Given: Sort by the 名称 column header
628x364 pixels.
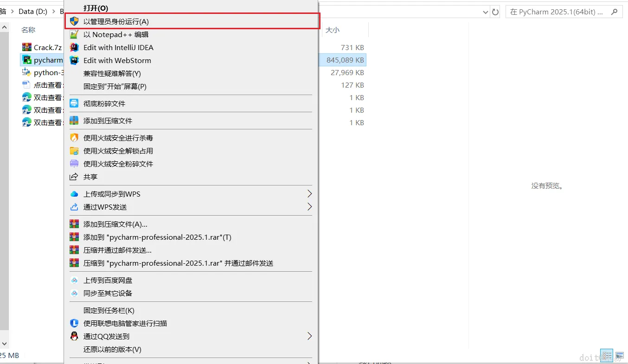Looking at the screenshot, I should pyautogui.click(x=28, y=30).
